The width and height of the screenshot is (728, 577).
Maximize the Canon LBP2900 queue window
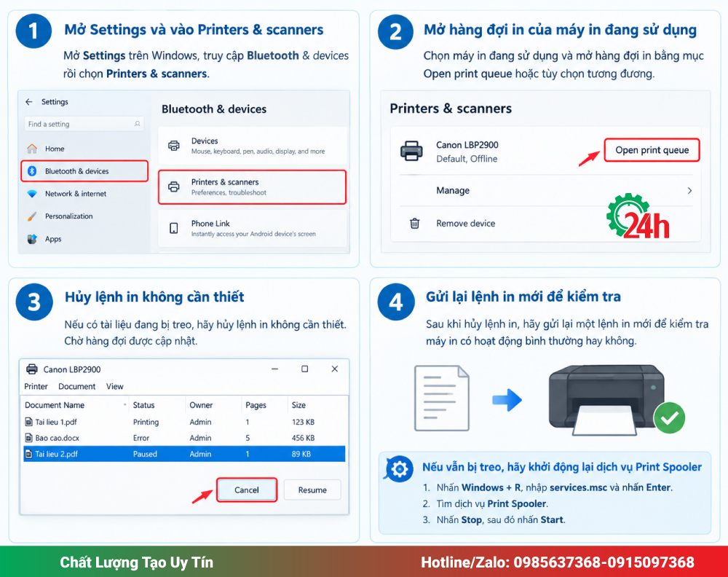pos(304,369)
